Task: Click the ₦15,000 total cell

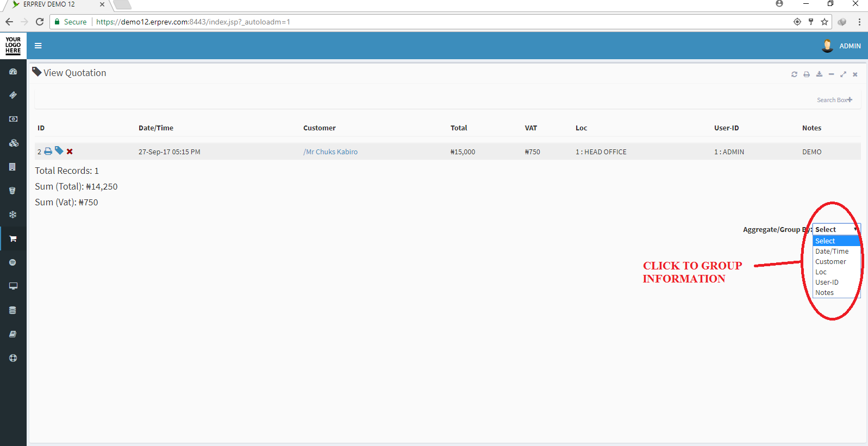Action: click(x=463, y=152)
